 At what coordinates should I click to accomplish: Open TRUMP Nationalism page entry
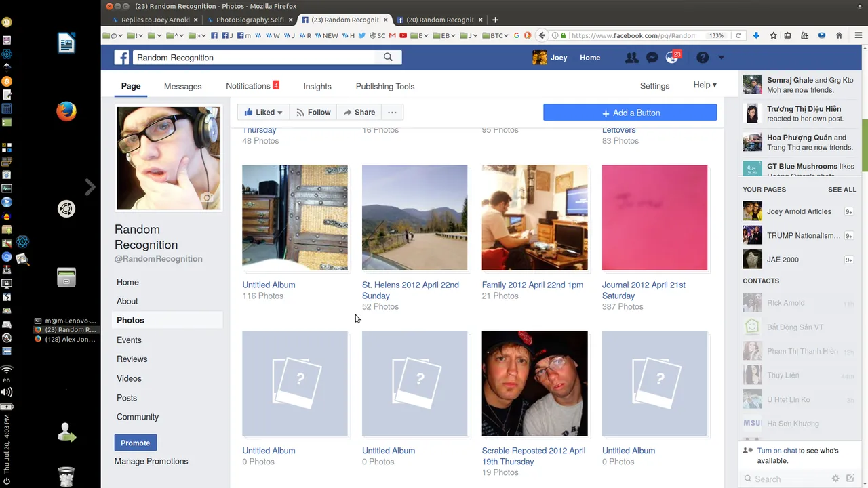tap(798, 235)
